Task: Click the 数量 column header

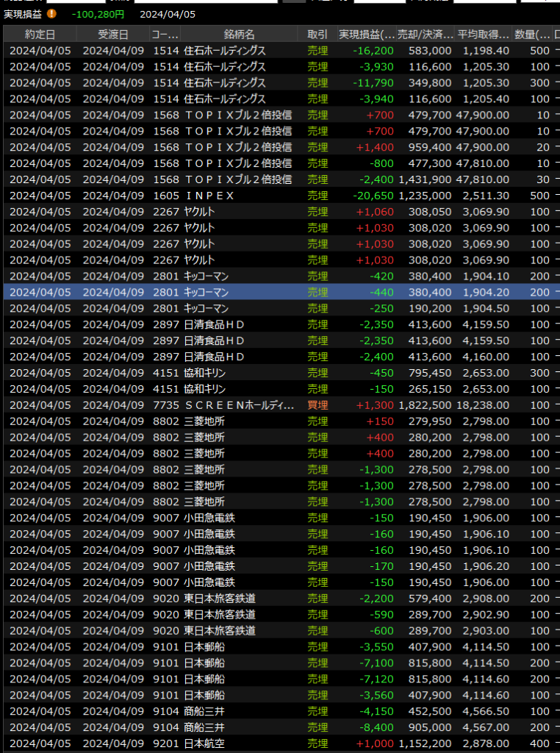Action: 533,35
